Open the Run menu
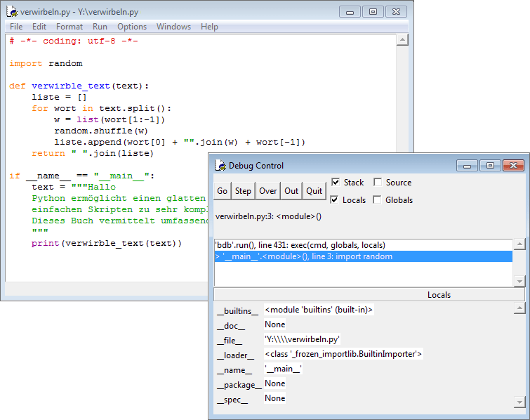The width and height of the screenshot is (530, 420). (100, 27)
